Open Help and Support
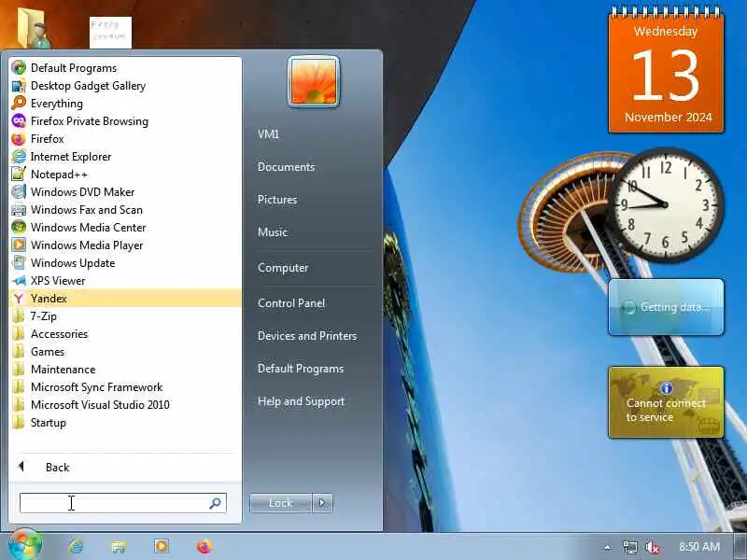This screenshot has width=747, height=560. [301, 401]
